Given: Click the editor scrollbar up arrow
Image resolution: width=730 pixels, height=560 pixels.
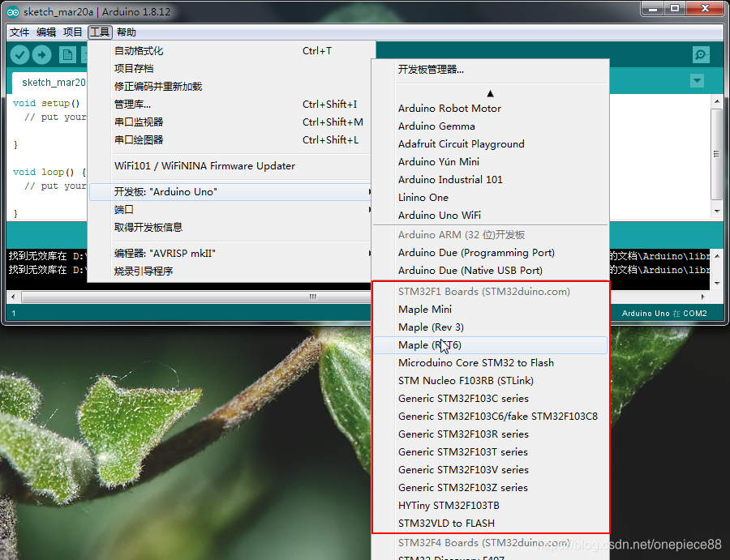Looking at the screenshot, I should (716, 101).
